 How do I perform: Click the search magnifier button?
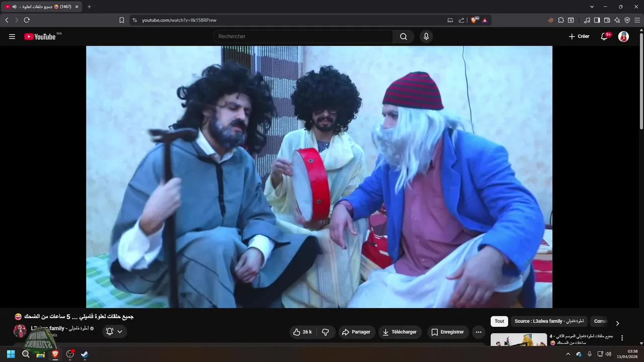tap(404, 37)
